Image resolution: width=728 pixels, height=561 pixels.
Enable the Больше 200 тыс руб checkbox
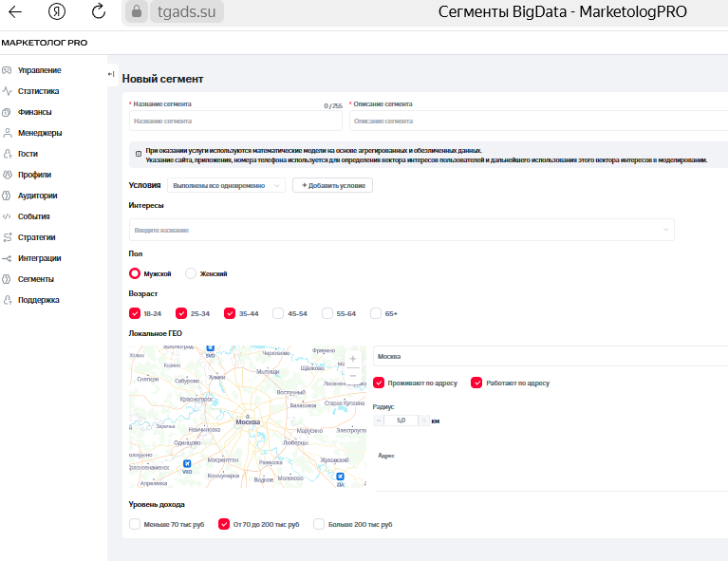pyautogui.click(x=319, y=523)
